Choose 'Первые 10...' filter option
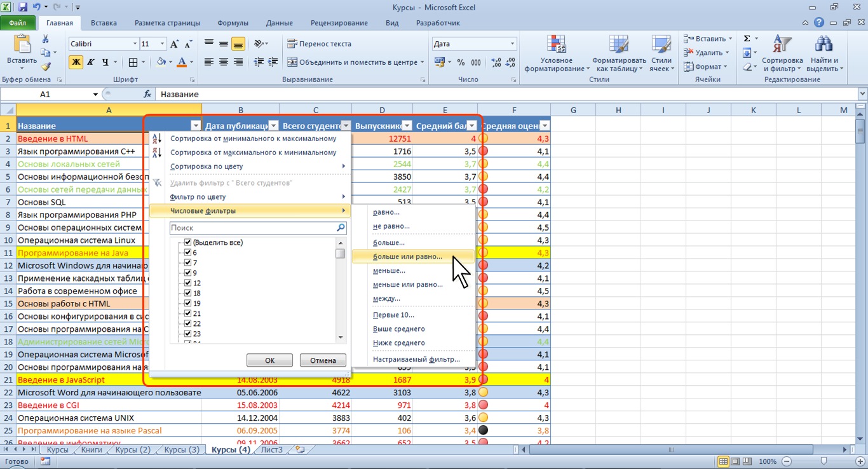This screenshot has height=469, width=868. (393, 315)
